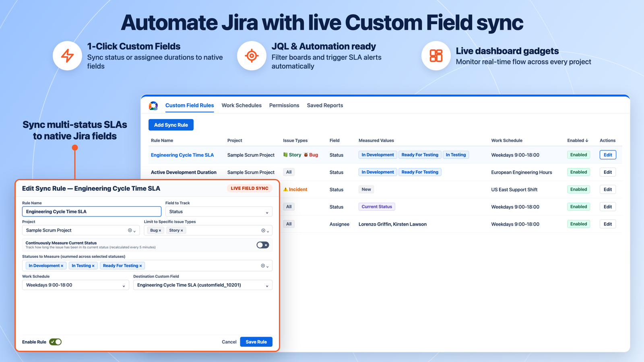Screen dimensions: 644x362
Task: Click the Assignee field cell
Action: [339, 224]
